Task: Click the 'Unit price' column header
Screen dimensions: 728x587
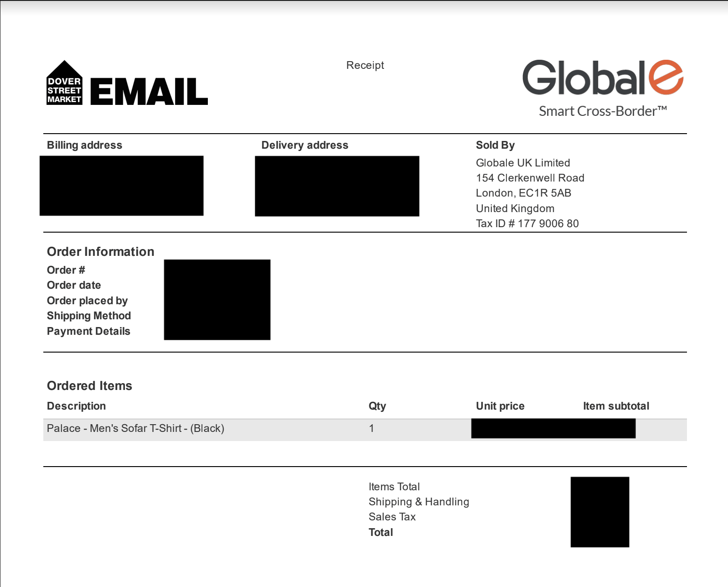Action: pos(500,406)
